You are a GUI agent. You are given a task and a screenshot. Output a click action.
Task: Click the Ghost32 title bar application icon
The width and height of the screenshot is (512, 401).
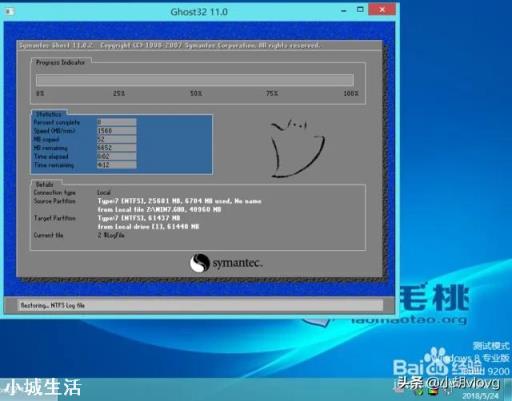point(9,12)
